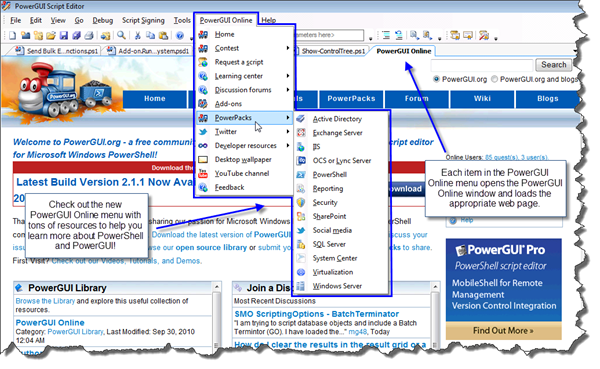Click Join a Discussion panel scrollbar

435,316
